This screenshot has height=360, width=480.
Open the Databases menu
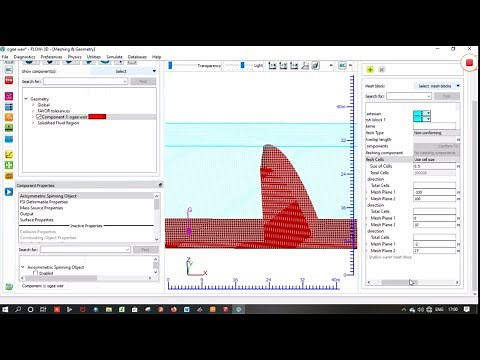click(137, 57)
